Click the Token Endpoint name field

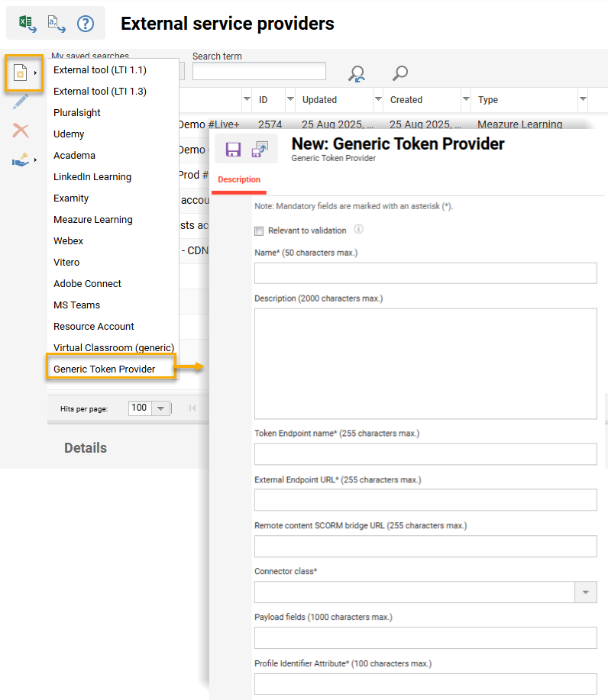pyautogui.click(x=425, y=454)
